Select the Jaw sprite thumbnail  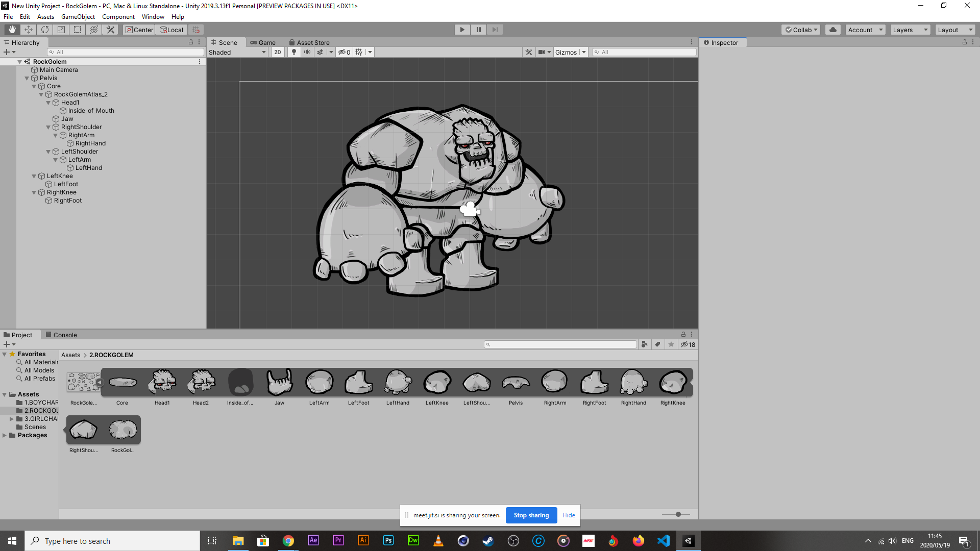tap(279, 383)
